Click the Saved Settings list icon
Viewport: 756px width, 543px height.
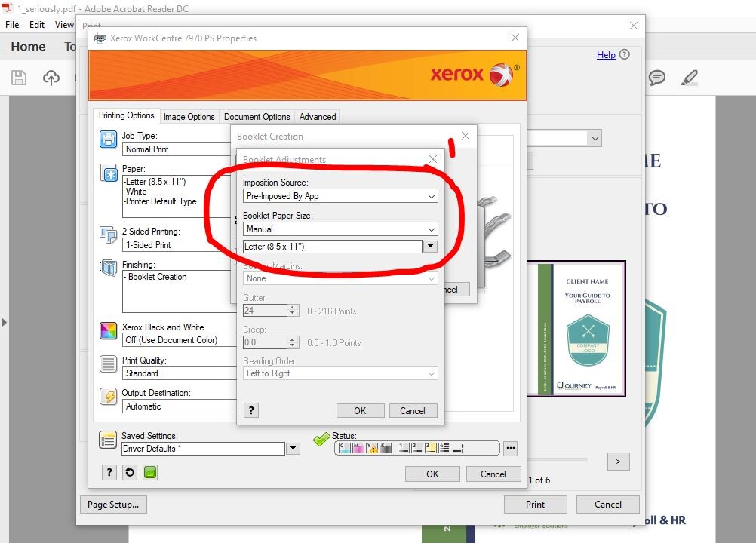click(108, 440)
